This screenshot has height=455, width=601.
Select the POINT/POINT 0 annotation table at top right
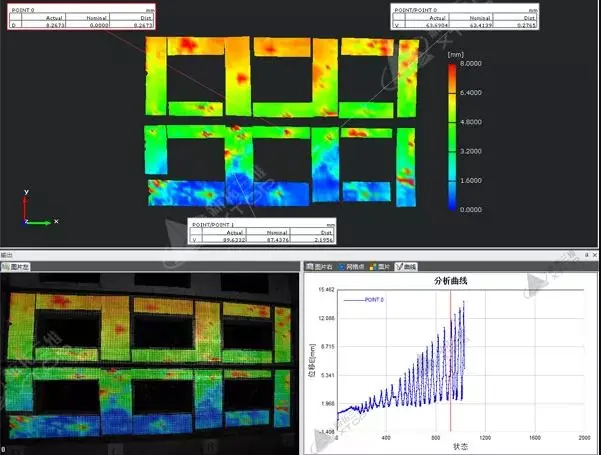(x=465, y=17)
